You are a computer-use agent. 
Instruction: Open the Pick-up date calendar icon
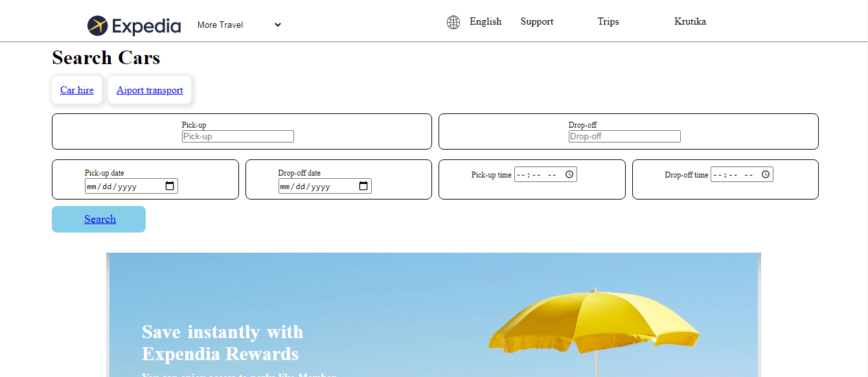(170, 186)
